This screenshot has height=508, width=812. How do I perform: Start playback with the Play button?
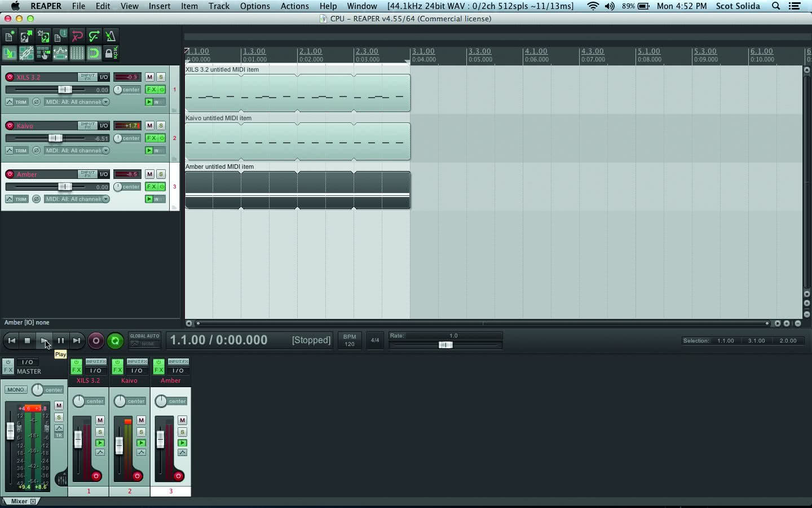[44, 340]
